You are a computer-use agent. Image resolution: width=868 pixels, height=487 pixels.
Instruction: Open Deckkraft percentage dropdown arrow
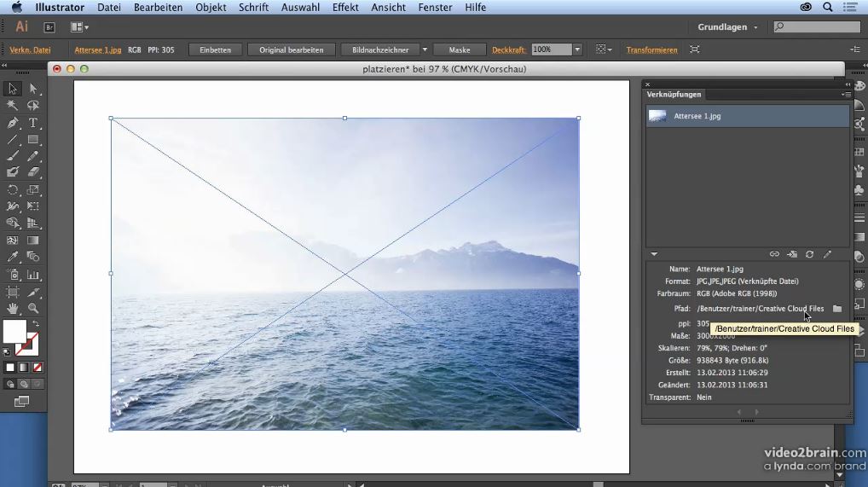[x=577, y=49]
